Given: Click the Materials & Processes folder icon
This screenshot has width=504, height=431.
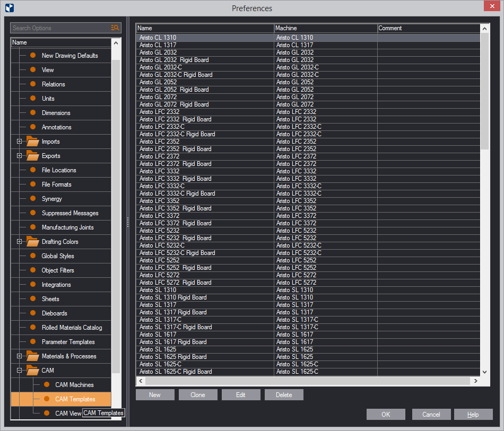Looking at the screenshot, I should (32, 356).
